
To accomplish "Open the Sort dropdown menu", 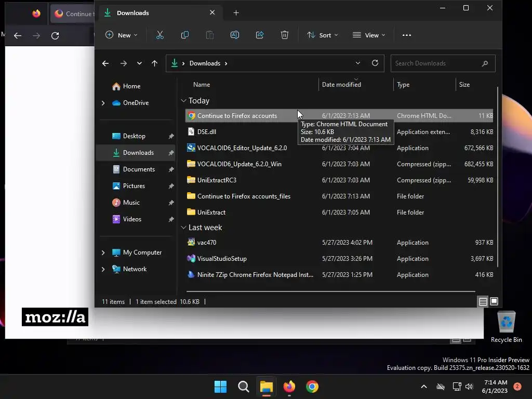I will pos(322,35).
